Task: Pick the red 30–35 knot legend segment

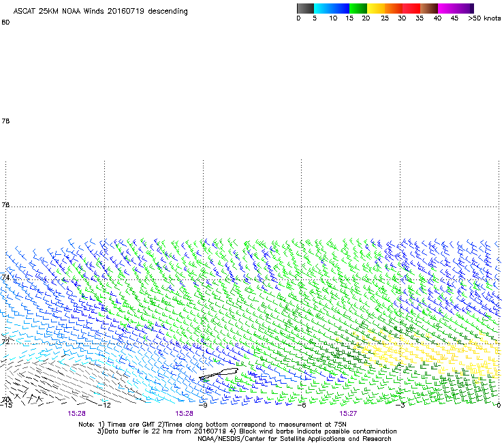Action: coord(411,8)
